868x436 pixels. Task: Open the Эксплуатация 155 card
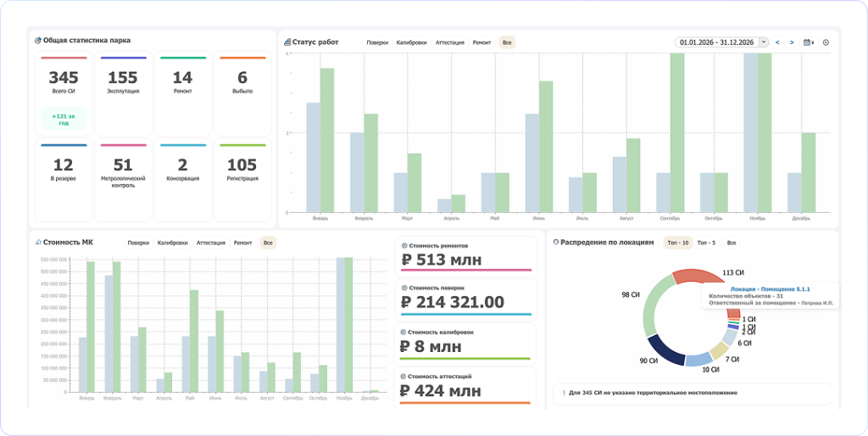123,93
